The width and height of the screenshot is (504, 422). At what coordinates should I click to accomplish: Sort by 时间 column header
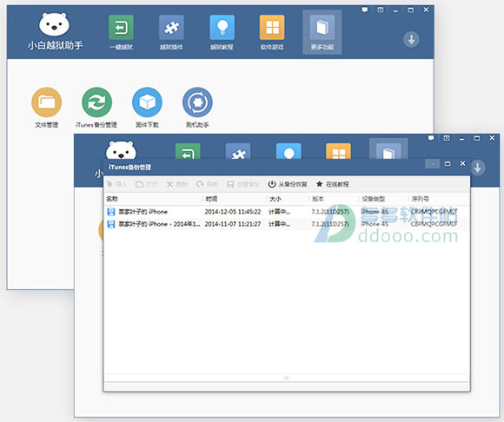click(x=211, y=199)
